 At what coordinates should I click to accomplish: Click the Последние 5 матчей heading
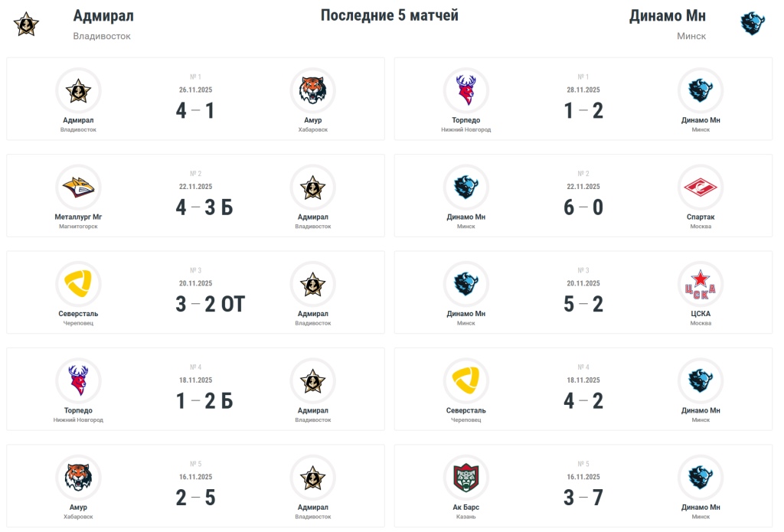pos(390,15)
